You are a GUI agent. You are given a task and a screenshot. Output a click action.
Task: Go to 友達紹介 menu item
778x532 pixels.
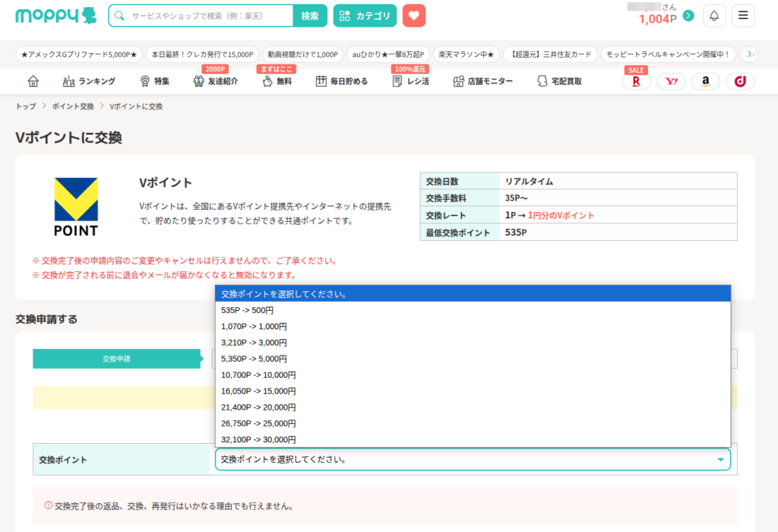pyautogui.click(x=215, y=81)
